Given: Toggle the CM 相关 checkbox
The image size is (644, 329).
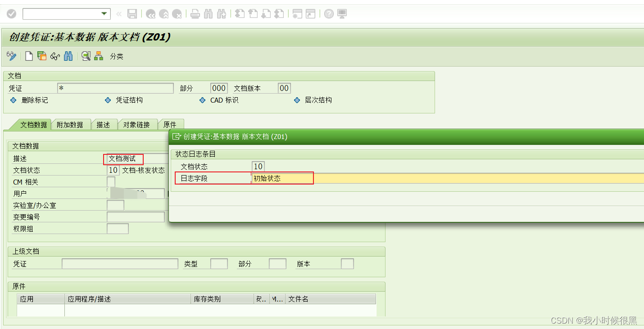Looking at the screenshot, I should point(111,181).
